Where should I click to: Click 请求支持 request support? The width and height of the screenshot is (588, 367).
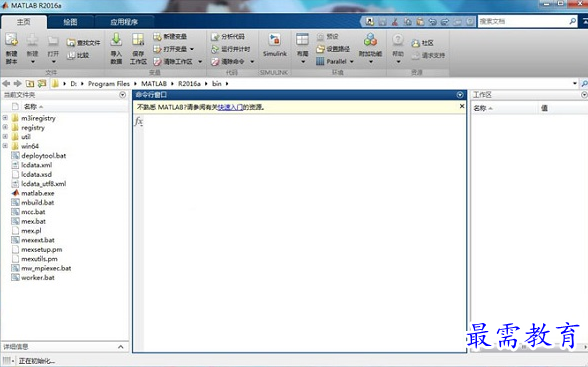[428, 55]
